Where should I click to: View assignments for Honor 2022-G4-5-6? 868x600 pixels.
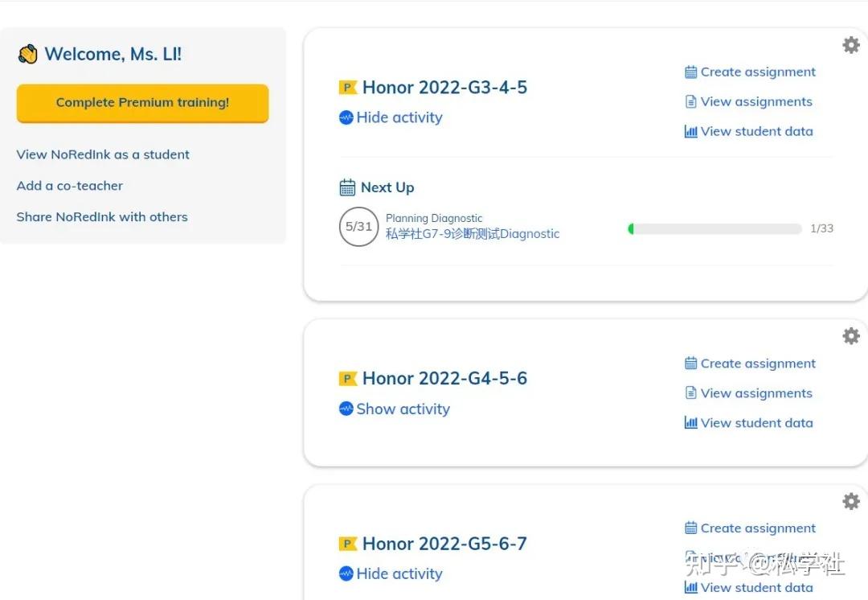[755, 393]
